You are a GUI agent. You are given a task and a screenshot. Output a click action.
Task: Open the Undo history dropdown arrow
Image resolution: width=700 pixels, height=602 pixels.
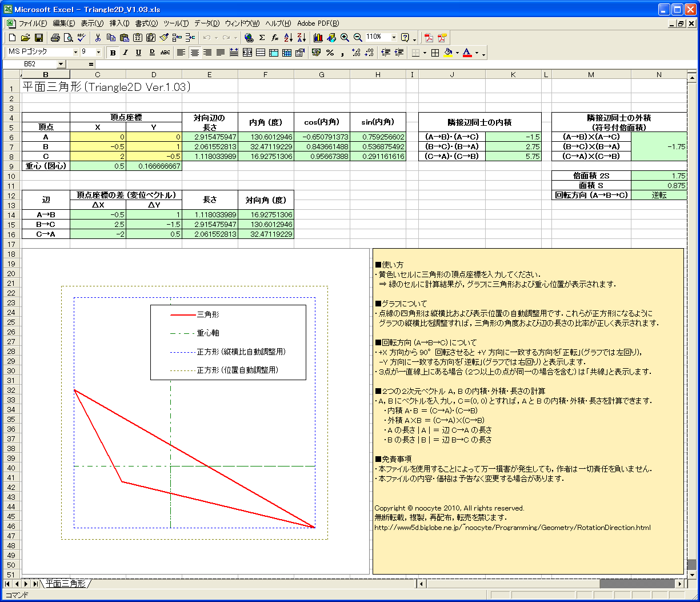click(x=216, y=38)
